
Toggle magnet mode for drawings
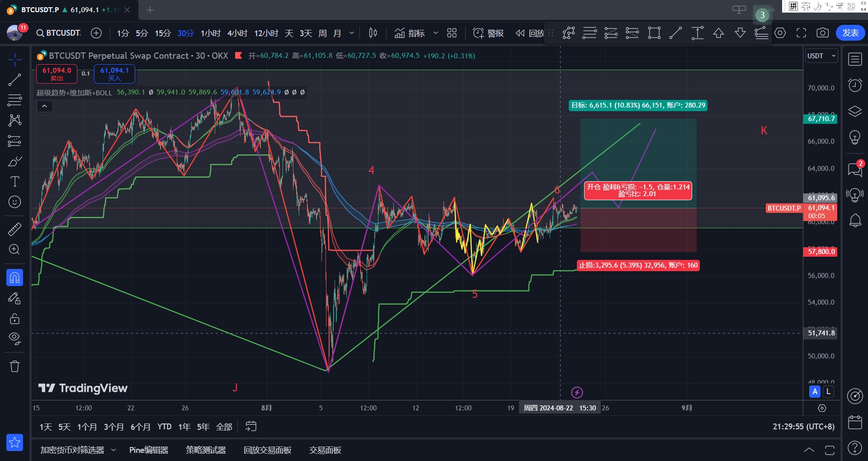[x=14, y=278]
